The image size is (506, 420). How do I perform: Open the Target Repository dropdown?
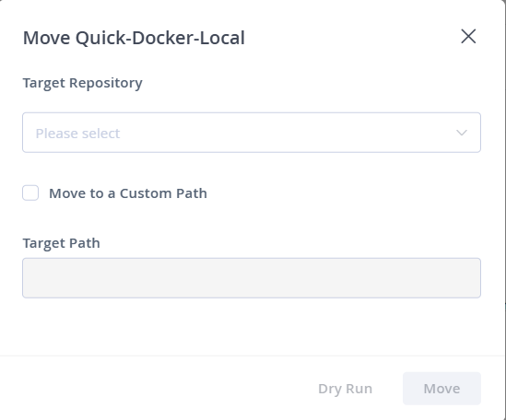pyautogui.click(x=252, y=133)
